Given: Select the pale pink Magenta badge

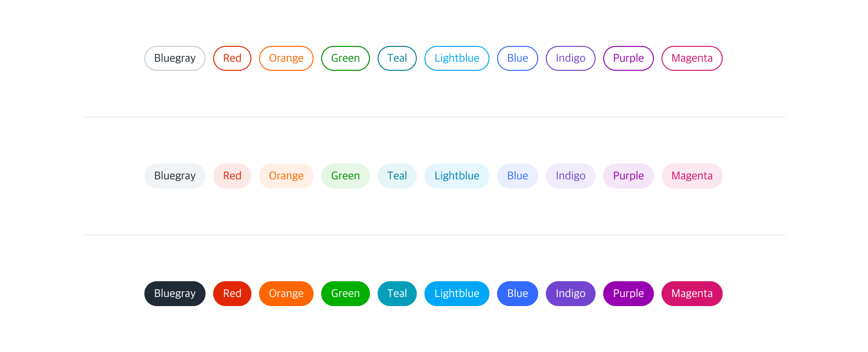Looking at the screenshot, I should click(x=692, y=176).
